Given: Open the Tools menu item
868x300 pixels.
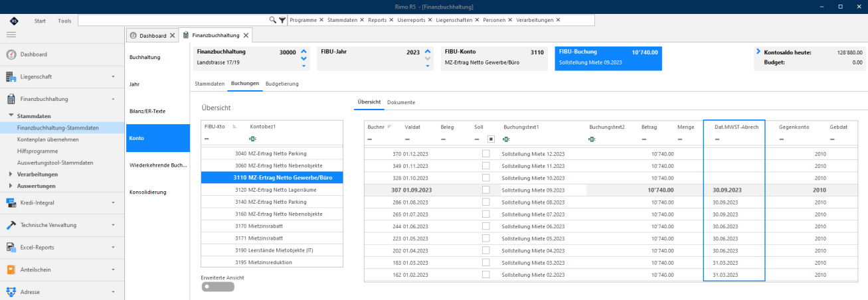Looking at the screenshot, I should click(x=64, y=21).
